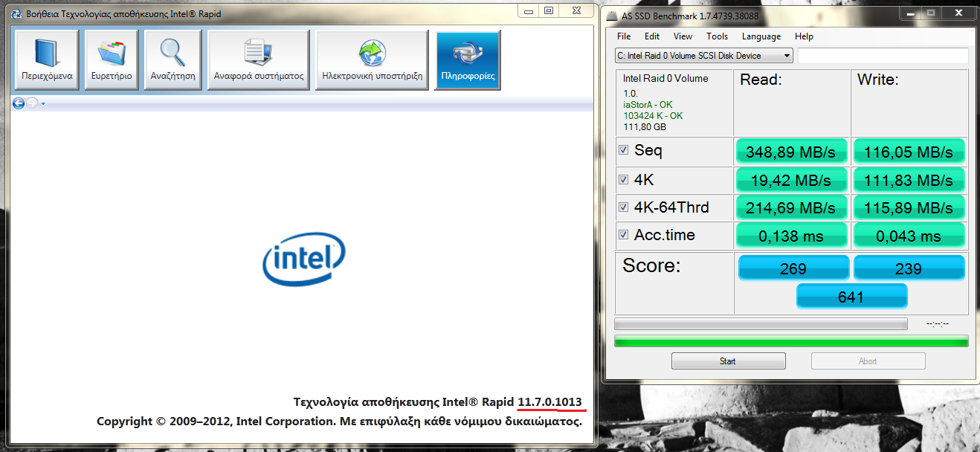Click the Intel logo in help window

pos(304,258)
